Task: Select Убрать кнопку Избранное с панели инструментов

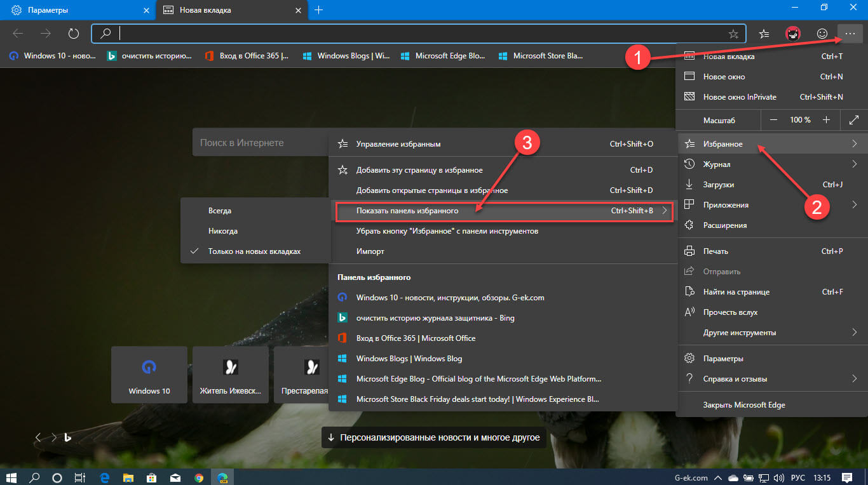Action: click(x=502, y=231)
